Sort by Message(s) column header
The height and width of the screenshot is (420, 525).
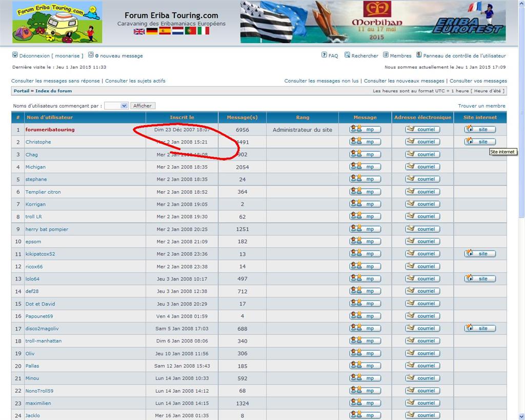(x=242, y=117)
